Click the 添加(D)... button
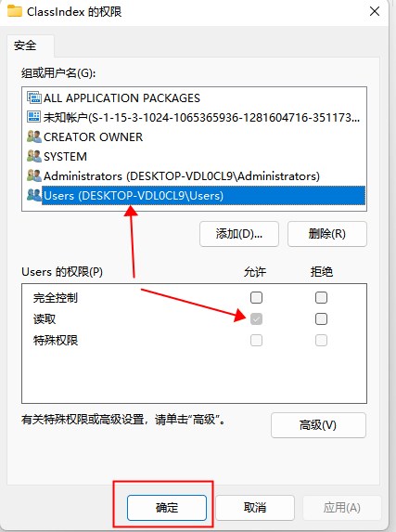The height and width of the screenshot is (532, 396). (239, 234)
